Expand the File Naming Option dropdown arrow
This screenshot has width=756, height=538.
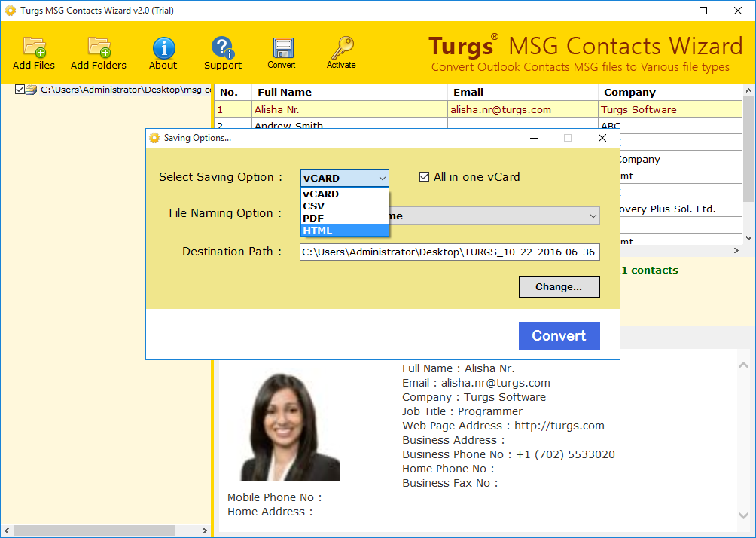pos(593,216)
